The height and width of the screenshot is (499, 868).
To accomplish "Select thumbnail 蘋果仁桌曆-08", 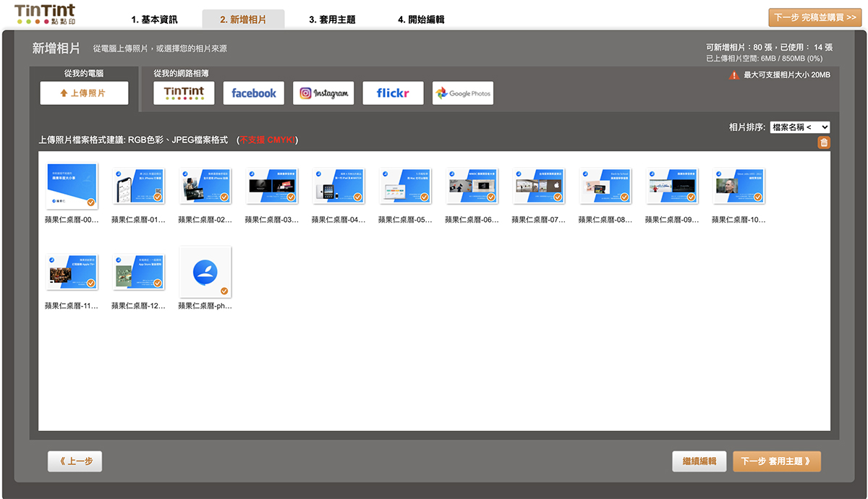I will point(605,185).
